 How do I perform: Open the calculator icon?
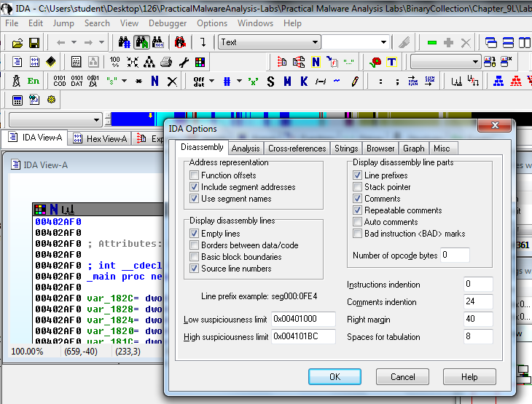[x=17, y=100]
